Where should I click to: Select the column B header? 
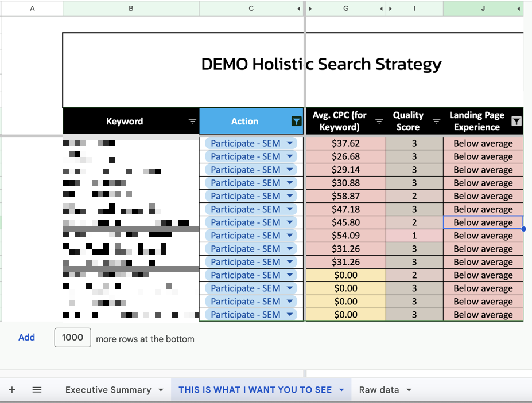click(x=131, y=9)
